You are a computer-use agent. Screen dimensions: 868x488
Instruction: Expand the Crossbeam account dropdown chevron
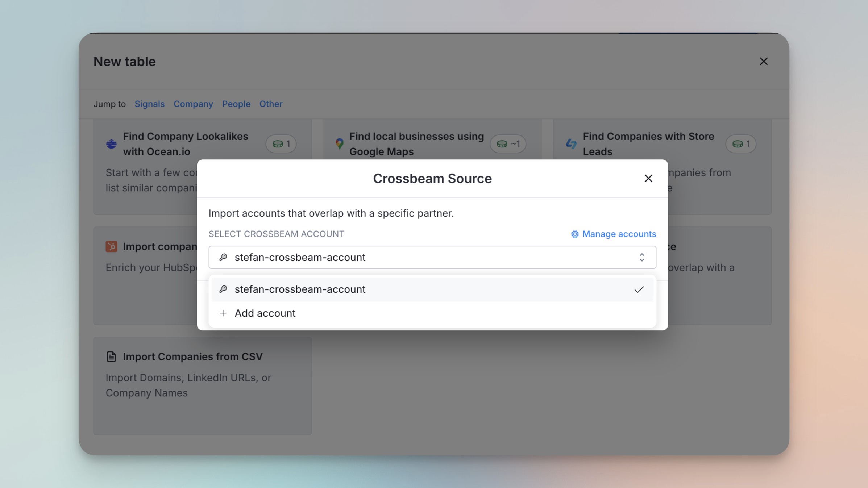[x=641, y=257]
